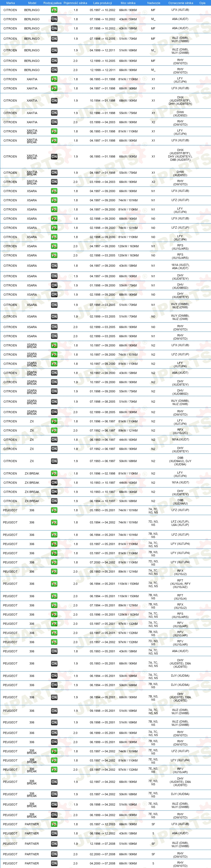Screen dimensions: 211x868
Task: Click PB icon in Peugeot 306 LFZ, L6A row
Action: click(x=54, y=523)
